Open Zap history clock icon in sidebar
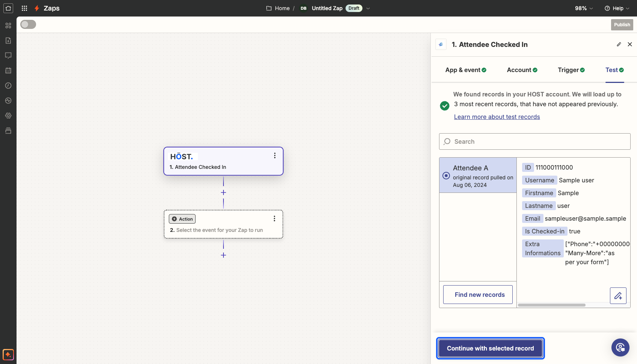This screenshot has height=364, width=637. pos(8,86)
